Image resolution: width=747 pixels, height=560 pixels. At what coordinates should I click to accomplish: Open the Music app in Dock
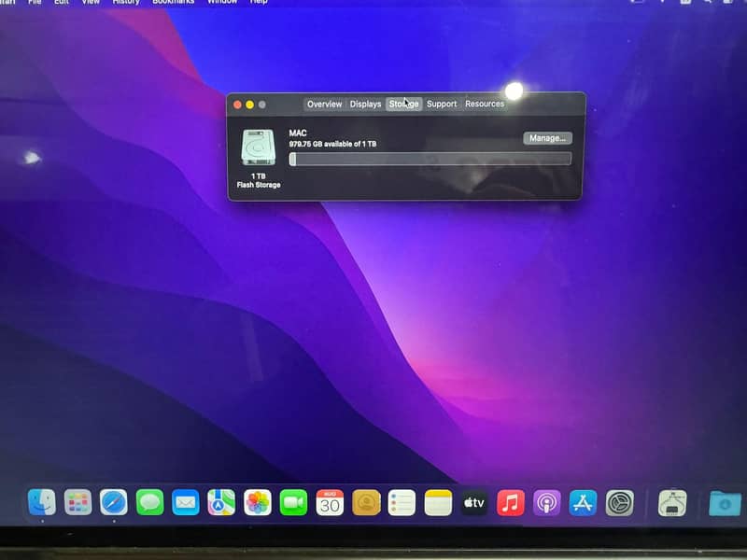510,502
